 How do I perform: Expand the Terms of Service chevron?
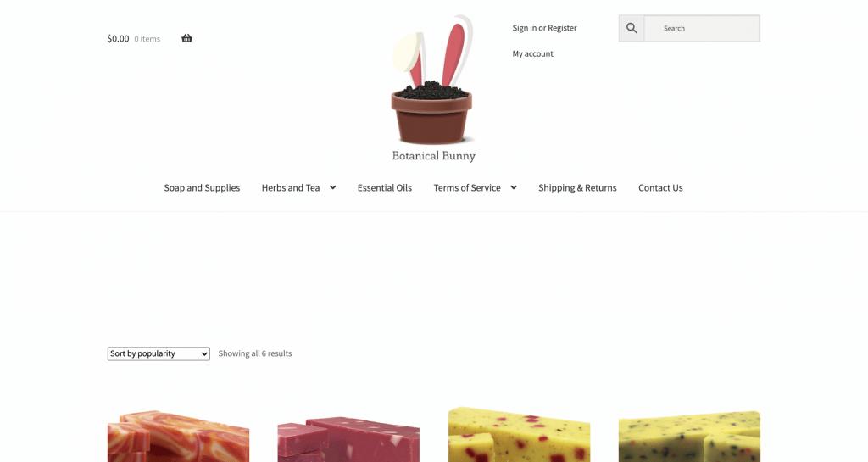[x=514, y=187]
